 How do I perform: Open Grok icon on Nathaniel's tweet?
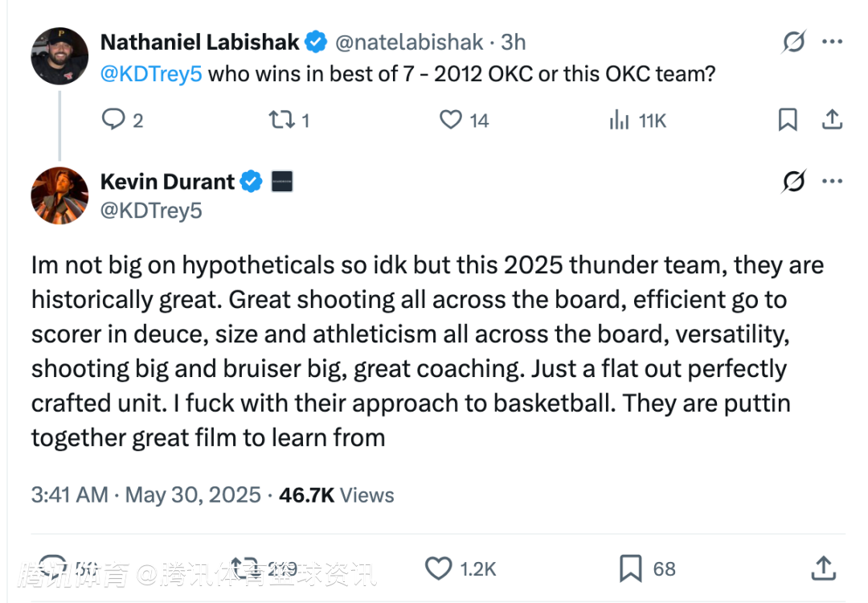794,42
